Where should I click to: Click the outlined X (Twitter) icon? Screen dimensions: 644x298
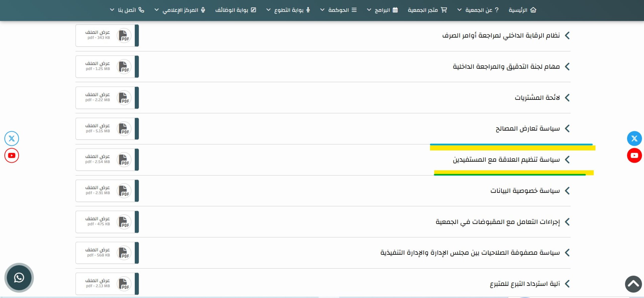(x=11, y=138)
